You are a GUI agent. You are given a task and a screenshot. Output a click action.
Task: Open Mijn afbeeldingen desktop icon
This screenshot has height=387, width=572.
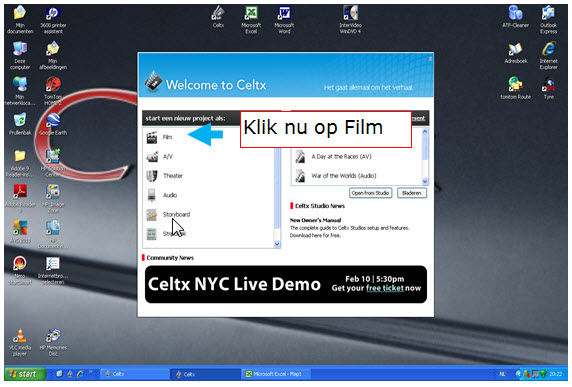53,55
